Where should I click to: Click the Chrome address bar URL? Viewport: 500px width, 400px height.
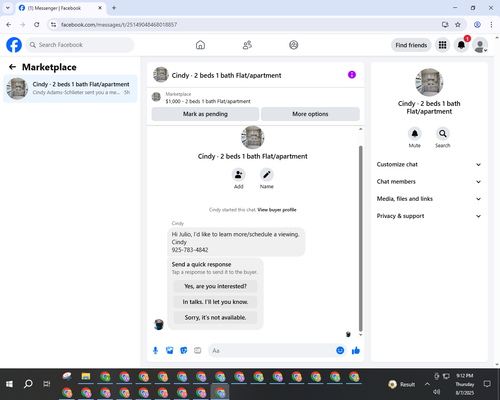(x=119, y=25)
